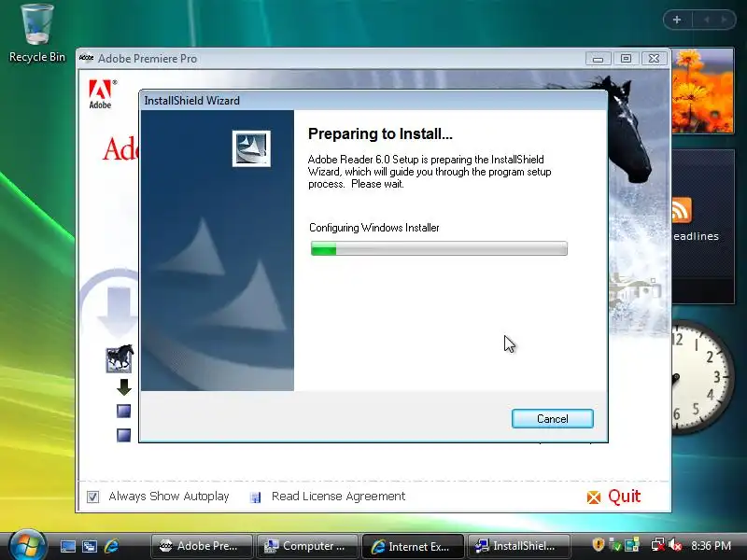Open the Recycle Bin desktop icon

point(37,34)
